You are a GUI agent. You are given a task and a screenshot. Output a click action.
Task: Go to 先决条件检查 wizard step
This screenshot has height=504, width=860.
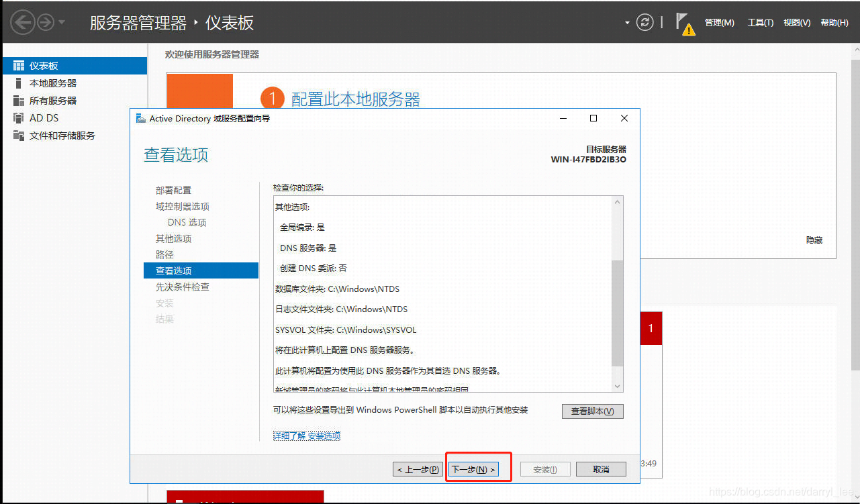183,287
